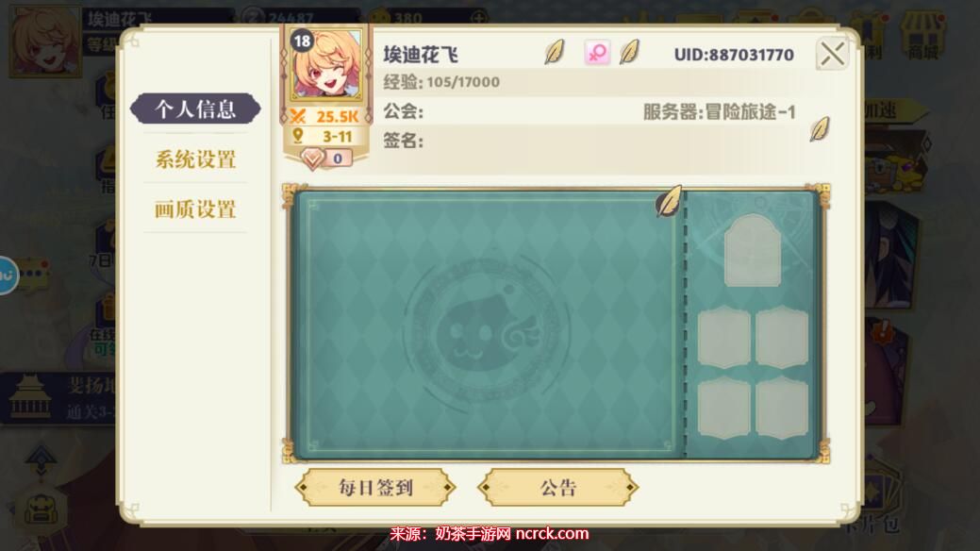Click the 25.5K combat power icon
Image resolution: width=980 pixels, height=551 pixels.
[298, 116]
